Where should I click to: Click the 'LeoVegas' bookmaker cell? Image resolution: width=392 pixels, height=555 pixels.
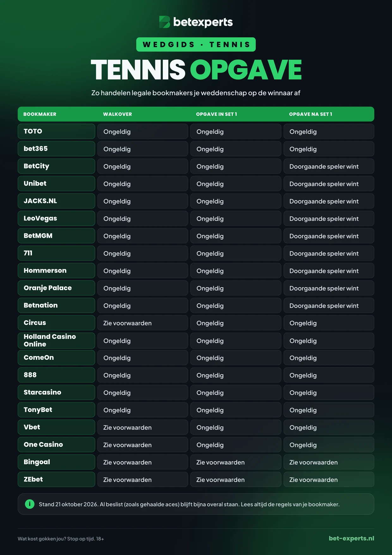click(56, 218)
